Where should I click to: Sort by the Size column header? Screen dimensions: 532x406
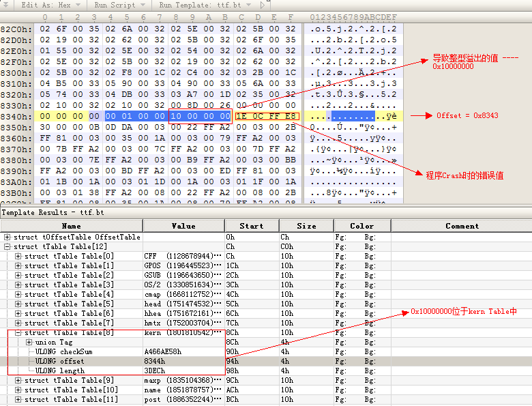click(306, 226)
